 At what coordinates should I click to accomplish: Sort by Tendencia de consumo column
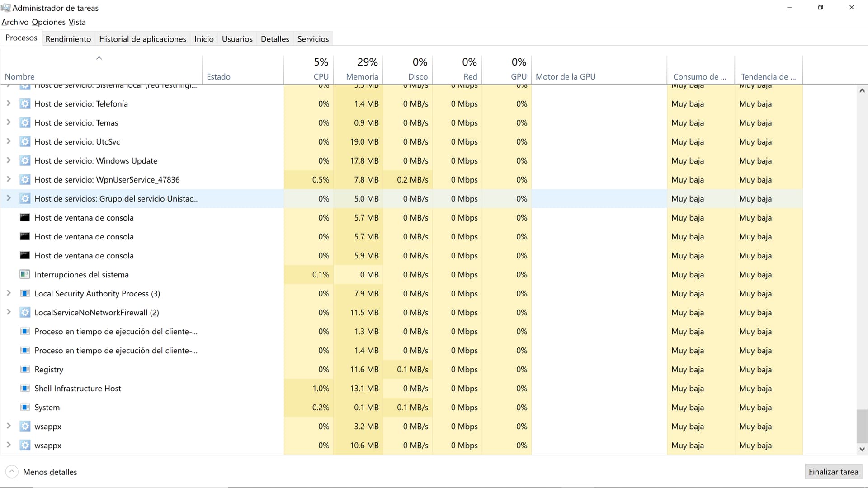coord(769,70)
